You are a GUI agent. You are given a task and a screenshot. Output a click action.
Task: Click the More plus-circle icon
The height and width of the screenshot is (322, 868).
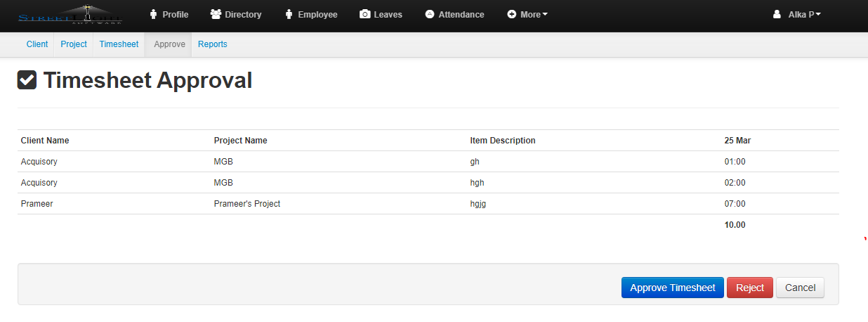click(511, 15)
